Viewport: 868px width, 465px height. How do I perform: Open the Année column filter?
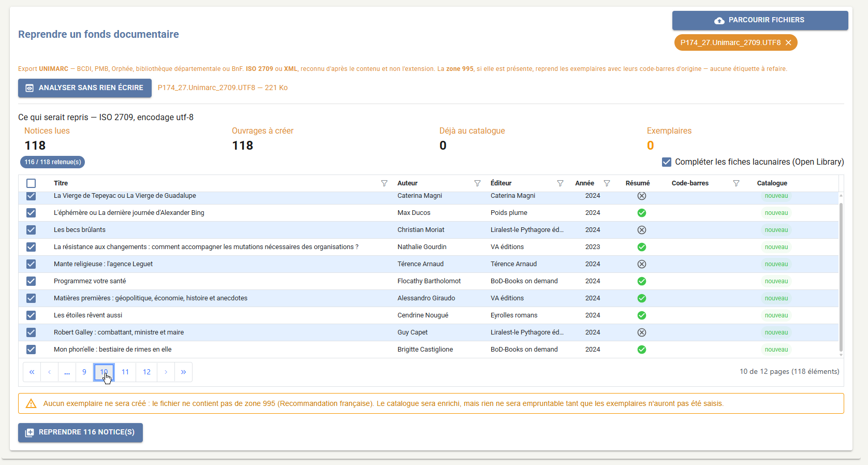coord(607,183)
